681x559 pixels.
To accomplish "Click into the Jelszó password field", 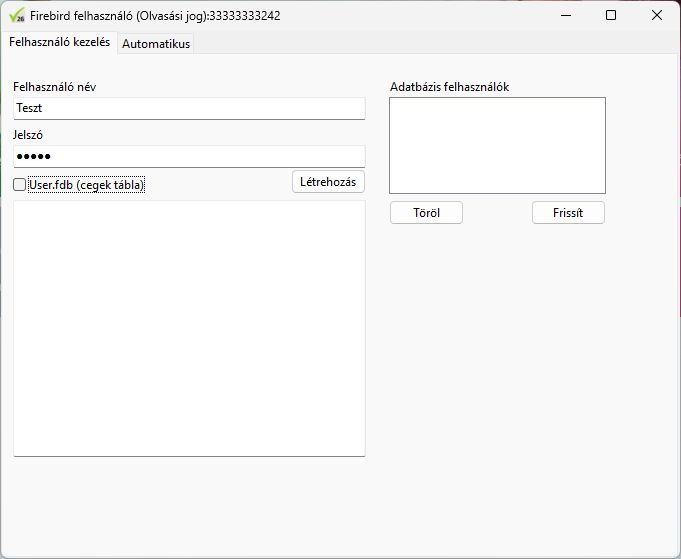I will pos(189,157).
